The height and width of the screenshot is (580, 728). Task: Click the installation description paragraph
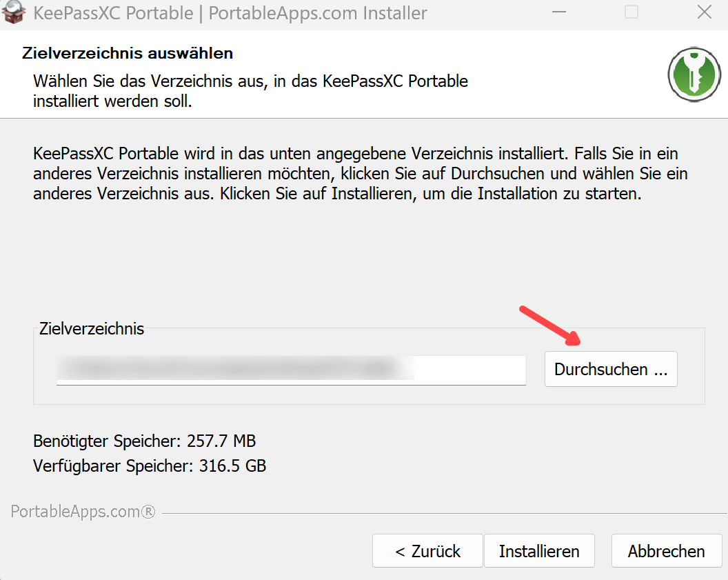tap(360, 173)
